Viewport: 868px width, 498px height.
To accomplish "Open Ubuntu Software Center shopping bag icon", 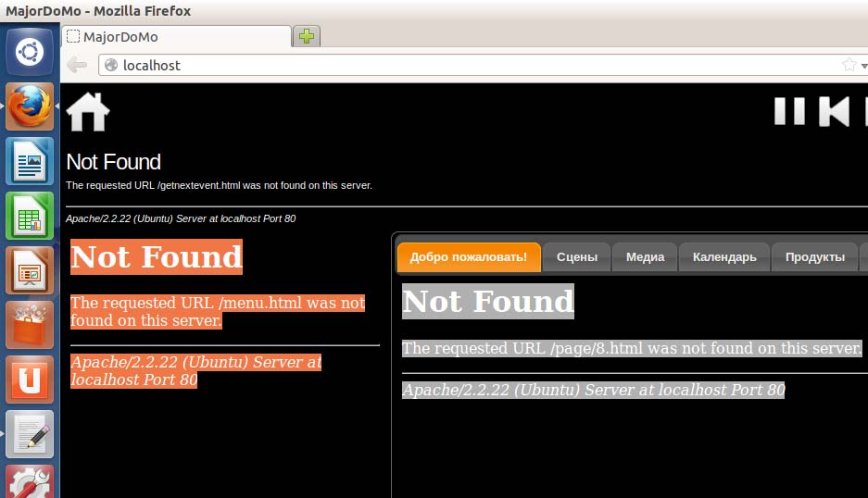I will pyautogui.click(x=30, y=325).
